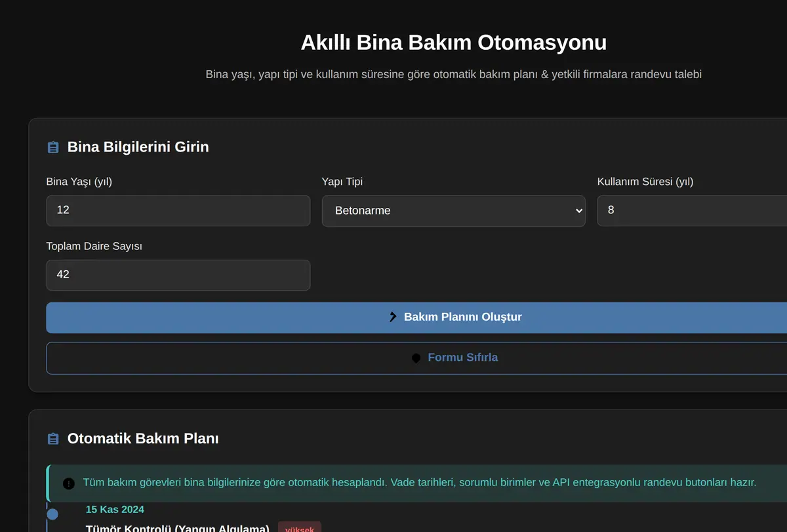Screen dimensions: 787x532
Task: Focus the Kullanım Süresi input field
Action: [692, 210]
